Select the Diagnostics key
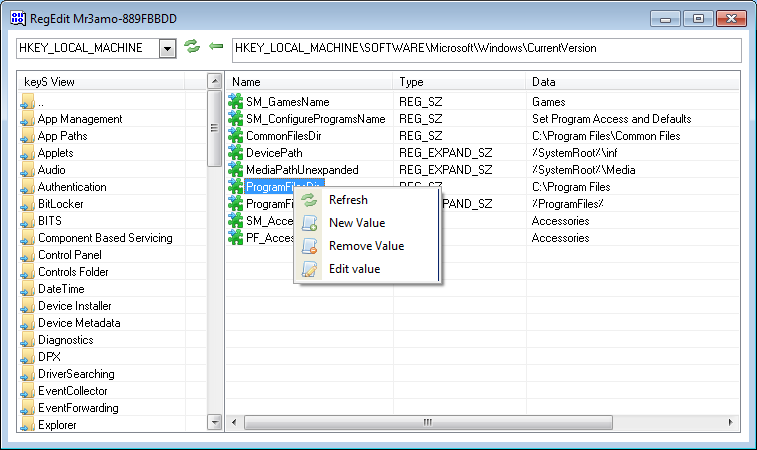Image resolution: width=757 pixels, height=450 pixels. coord(65,340)
